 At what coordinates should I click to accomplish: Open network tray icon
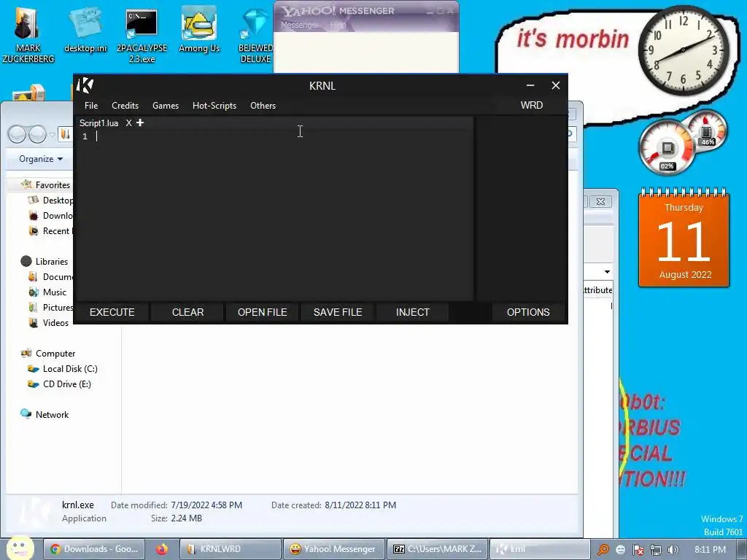[x=656, y=550]
